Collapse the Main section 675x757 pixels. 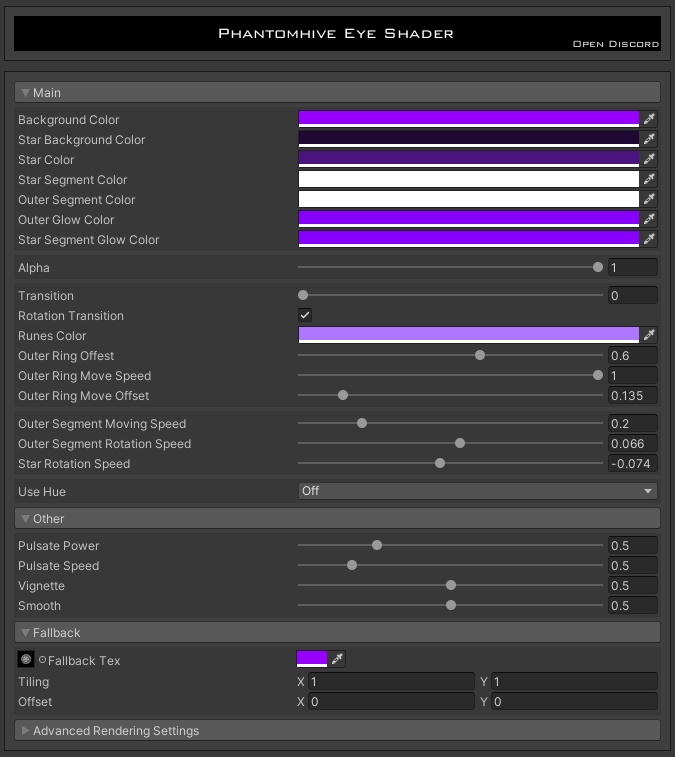(338, 92)
